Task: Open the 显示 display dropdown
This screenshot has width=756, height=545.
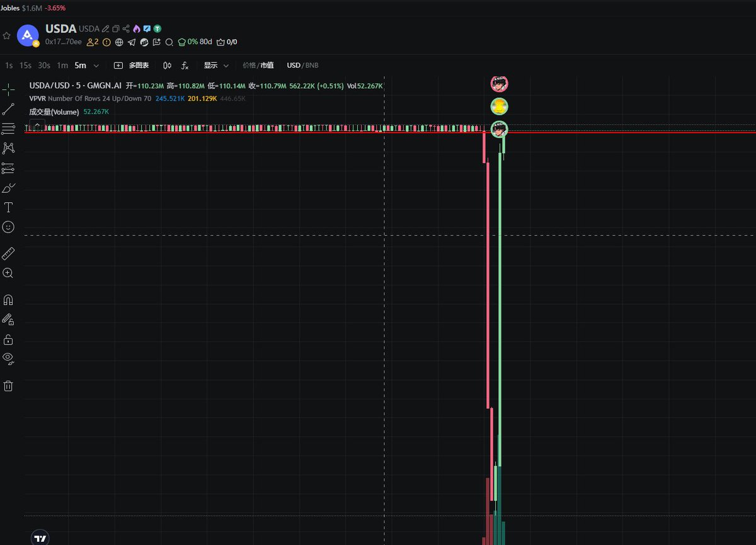Action: click(x=215, y=66)
